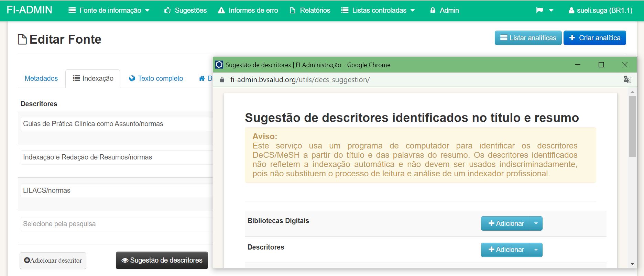Select the Indexação tab
Image resolution: width=644 pixels, height=276 pixels.
point(93,78)
